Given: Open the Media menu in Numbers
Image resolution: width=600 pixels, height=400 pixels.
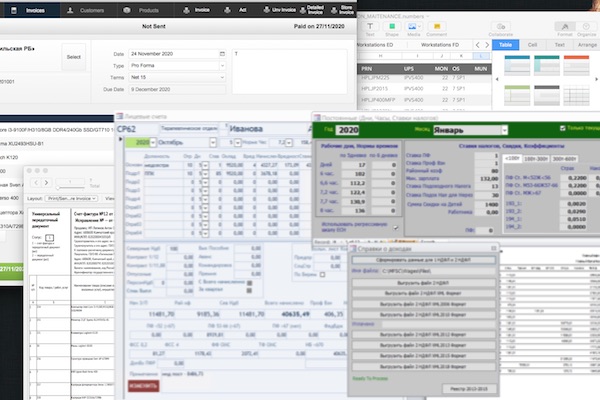Looking at the screenshot, I should [x=414, y=26].
